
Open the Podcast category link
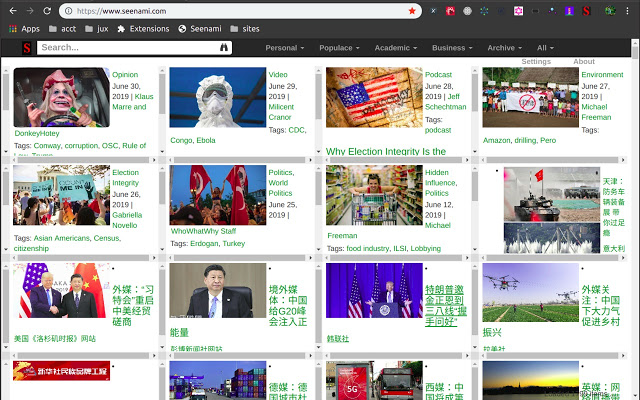pyautogui.click(x=438, y=75)
